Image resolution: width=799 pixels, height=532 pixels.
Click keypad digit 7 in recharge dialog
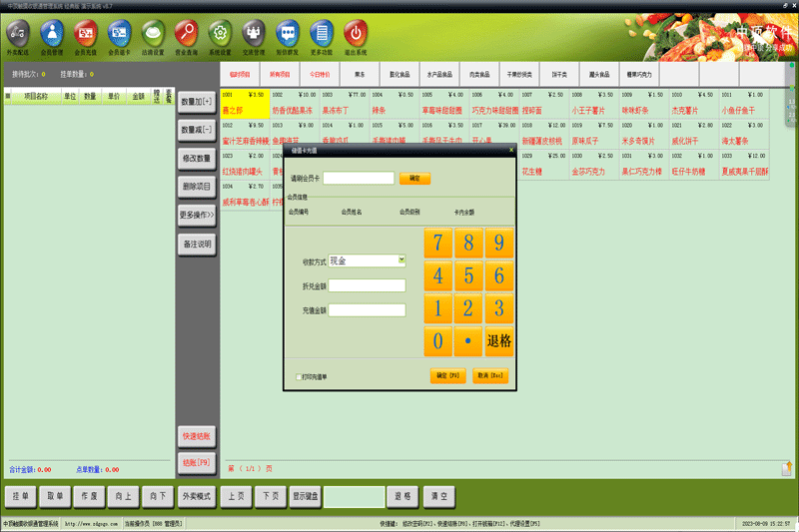pyautogui.click(x=437, y=243)
